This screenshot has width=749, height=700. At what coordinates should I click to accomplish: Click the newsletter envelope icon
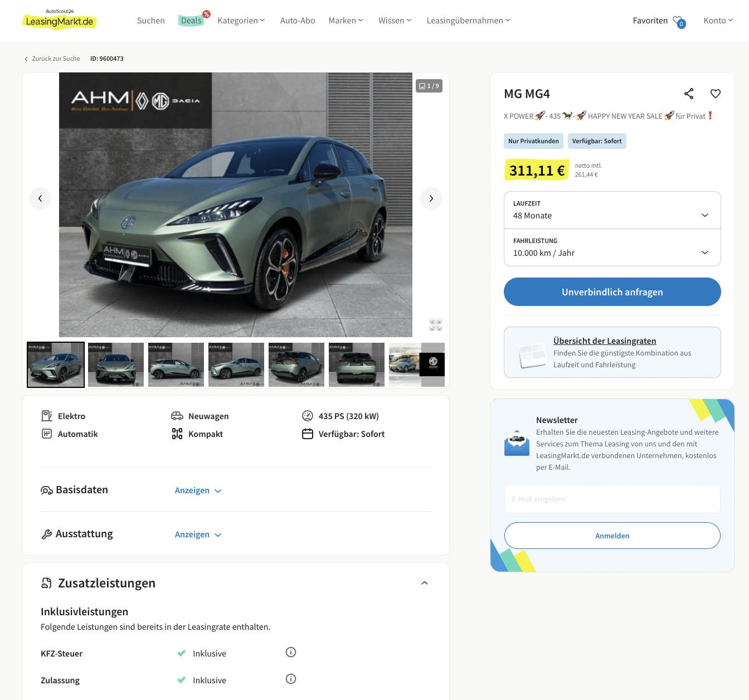pyautogui.click(x=517, y=443)
